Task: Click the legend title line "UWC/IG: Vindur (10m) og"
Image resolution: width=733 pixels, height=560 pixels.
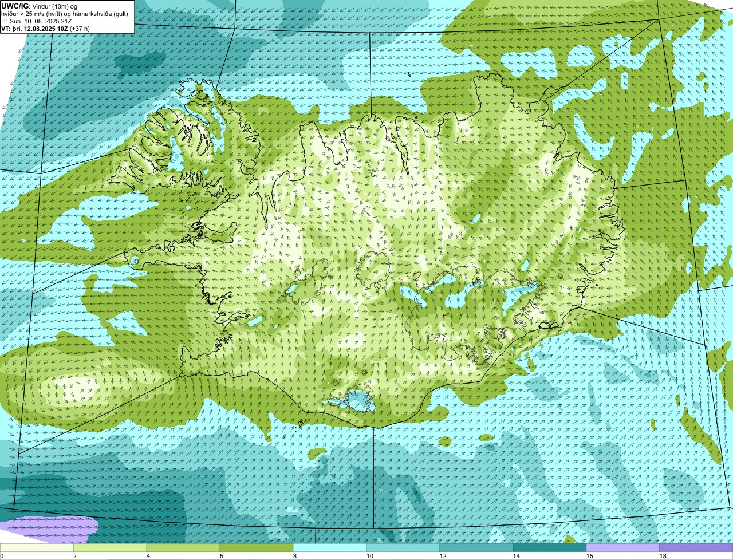Action: [x=39, y=6]
